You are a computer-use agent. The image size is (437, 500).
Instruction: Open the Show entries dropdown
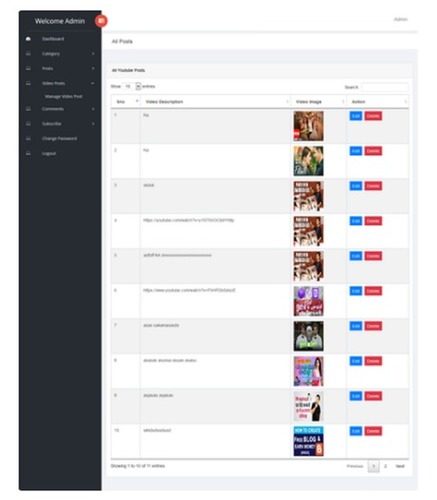(x=131, y=86)
